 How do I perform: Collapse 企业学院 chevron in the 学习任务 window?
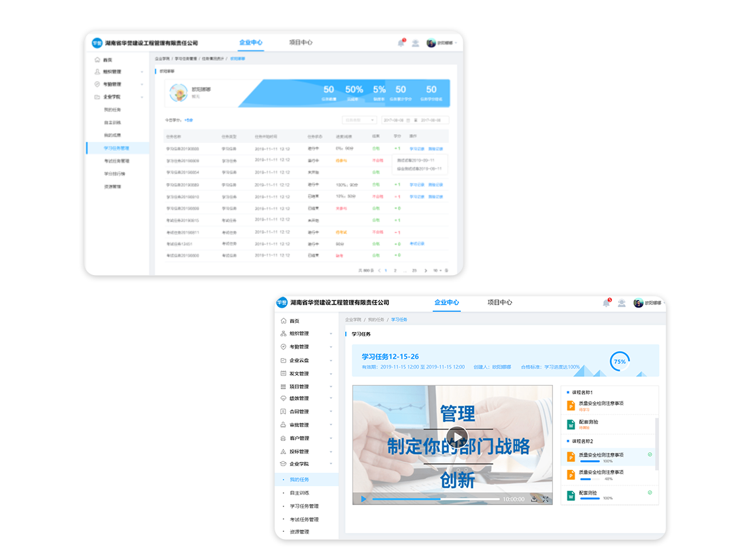331,464
